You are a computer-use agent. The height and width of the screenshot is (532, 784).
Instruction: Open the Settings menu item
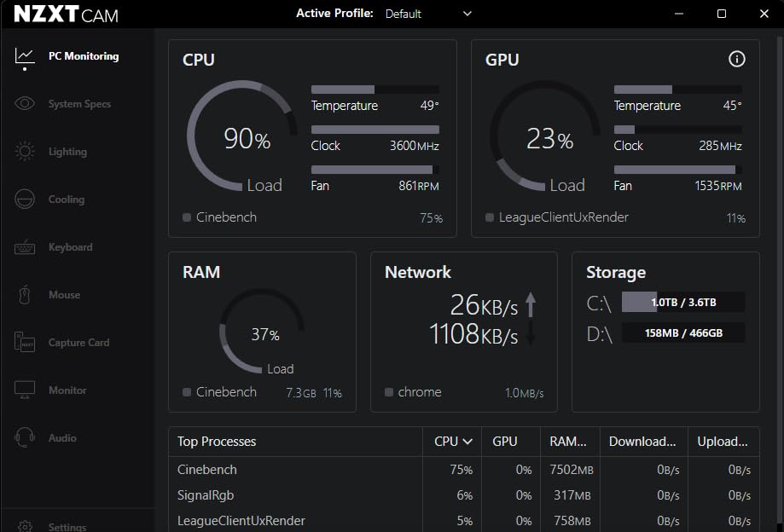pos(67,527)
